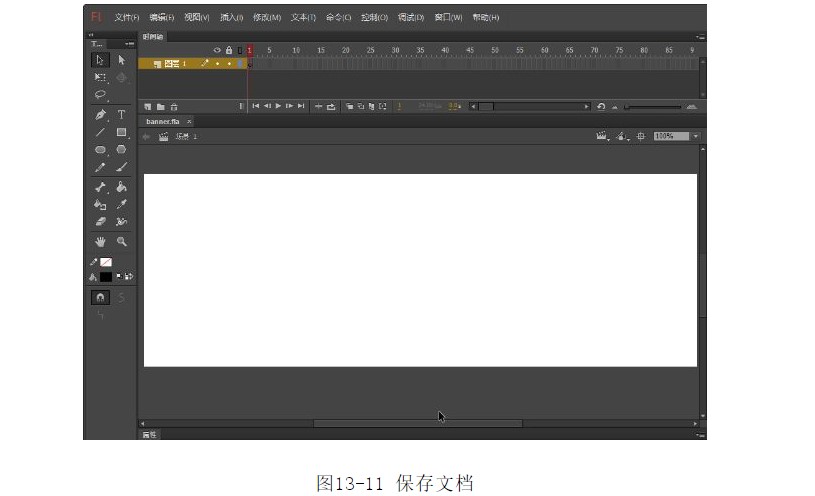Pick the Lasso tool
This screenshot has width=815, height=496.
point(100,95)
